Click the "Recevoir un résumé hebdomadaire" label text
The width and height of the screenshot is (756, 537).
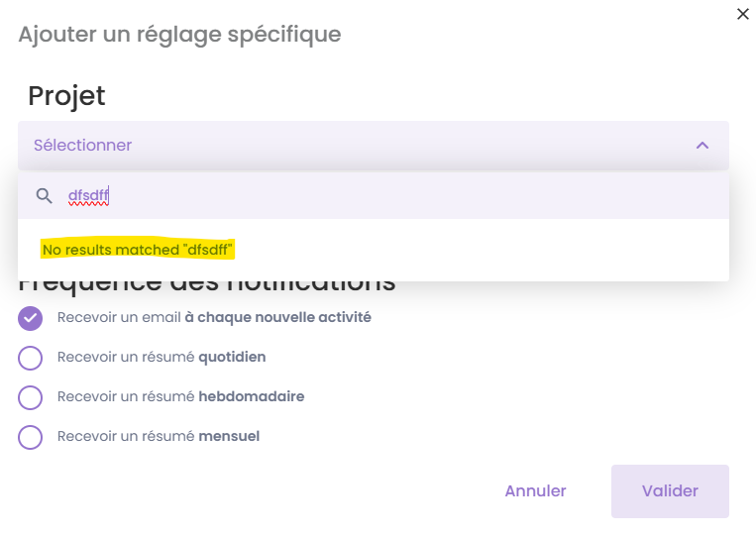(180, 397)
